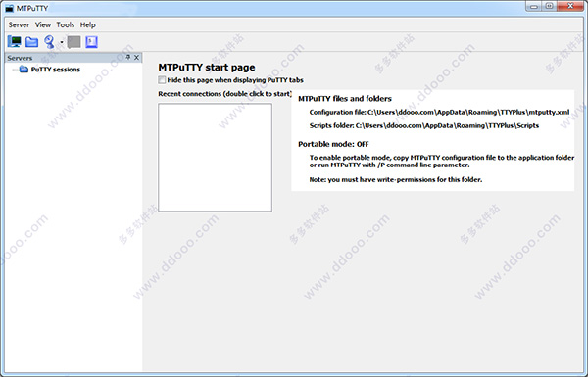
Task: Close the MTPuTTY window
Action: point(570,6)
